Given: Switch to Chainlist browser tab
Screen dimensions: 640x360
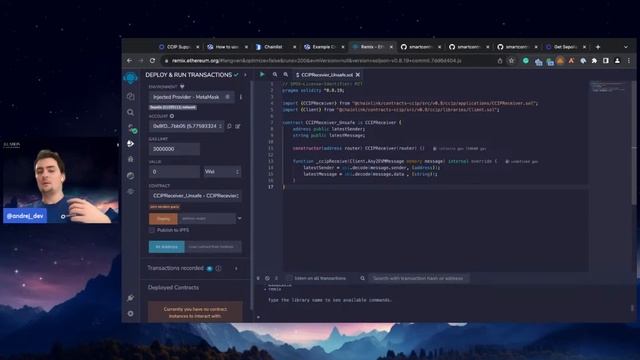Looking at the screenshot, I should (276, 47).
